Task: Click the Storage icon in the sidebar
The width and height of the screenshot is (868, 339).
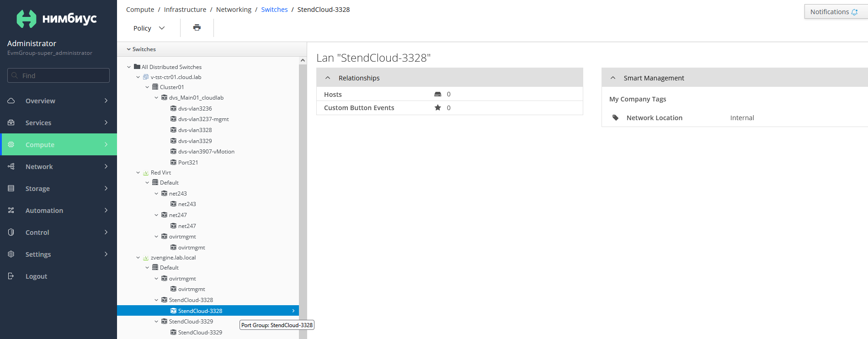Action: [x=11, y=188]
